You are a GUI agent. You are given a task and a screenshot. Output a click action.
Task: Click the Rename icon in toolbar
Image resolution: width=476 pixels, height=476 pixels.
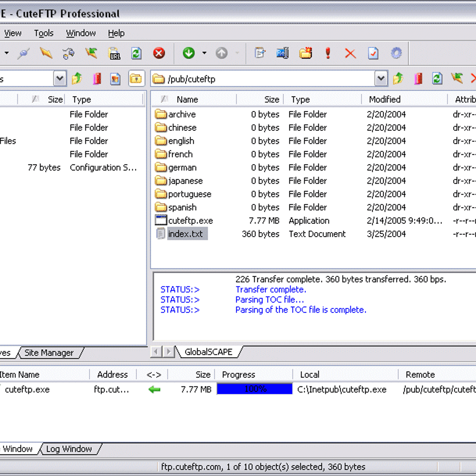[x=283, y=53]
